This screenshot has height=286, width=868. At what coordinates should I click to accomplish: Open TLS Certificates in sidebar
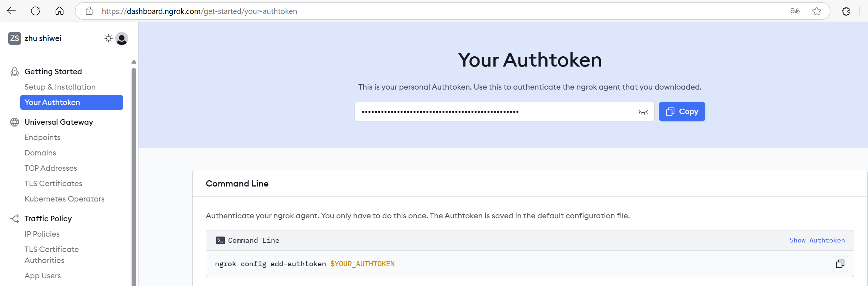53,184
